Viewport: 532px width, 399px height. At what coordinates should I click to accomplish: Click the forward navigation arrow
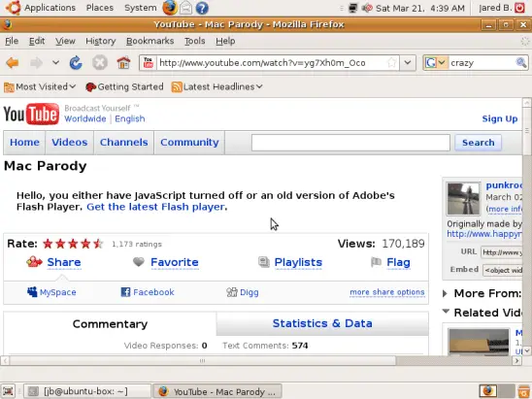[x=36, y=63]
